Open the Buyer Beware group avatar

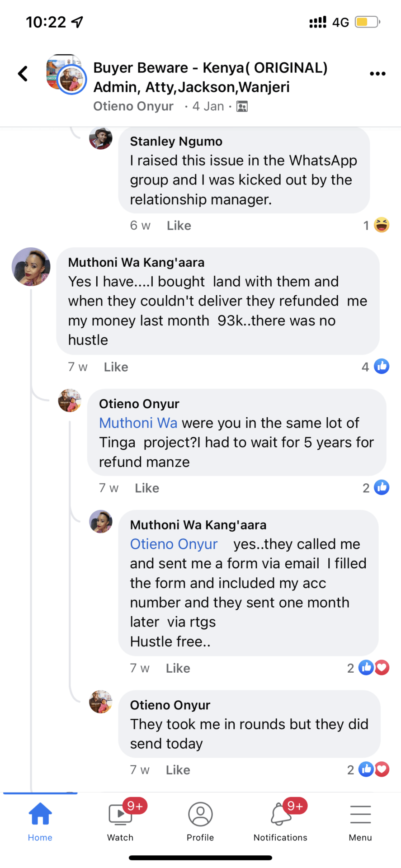click(66, 74)
